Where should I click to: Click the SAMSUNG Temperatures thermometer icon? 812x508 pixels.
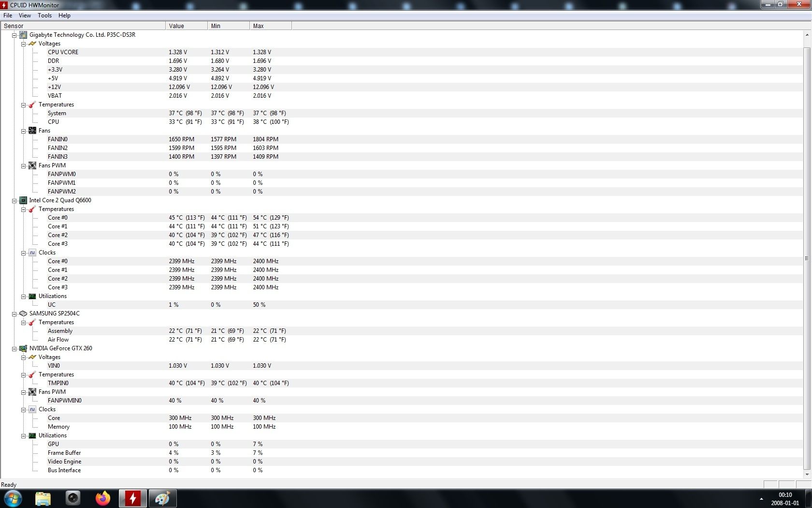32,322
